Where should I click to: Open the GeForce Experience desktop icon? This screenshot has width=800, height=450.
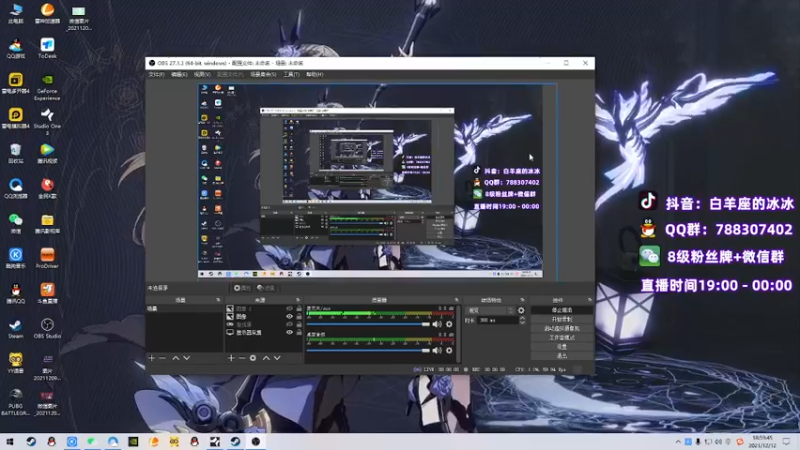(47, 86)
